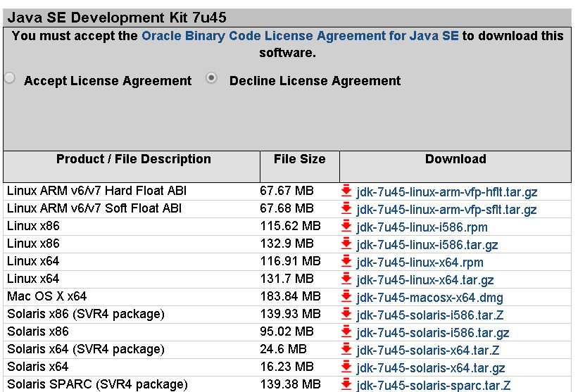Click the Download column header
This screenshot has height=392, width=585.
(x=455, y=159)
